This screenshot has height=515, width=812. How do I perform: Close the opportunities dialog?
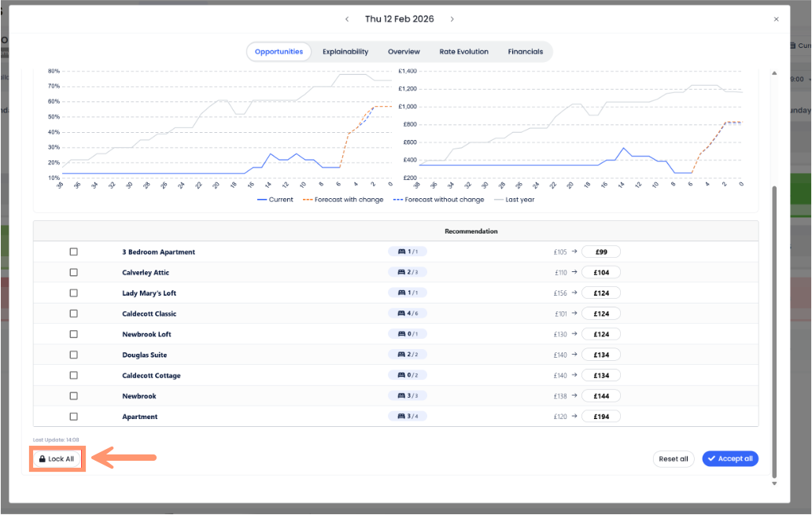[777, 19]
